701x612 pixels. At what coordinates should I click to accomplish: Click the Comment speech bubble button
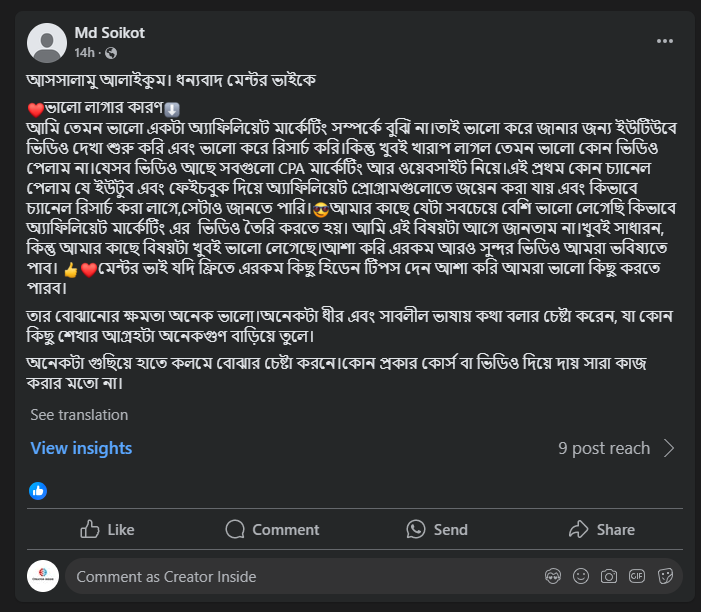(272, 529)
